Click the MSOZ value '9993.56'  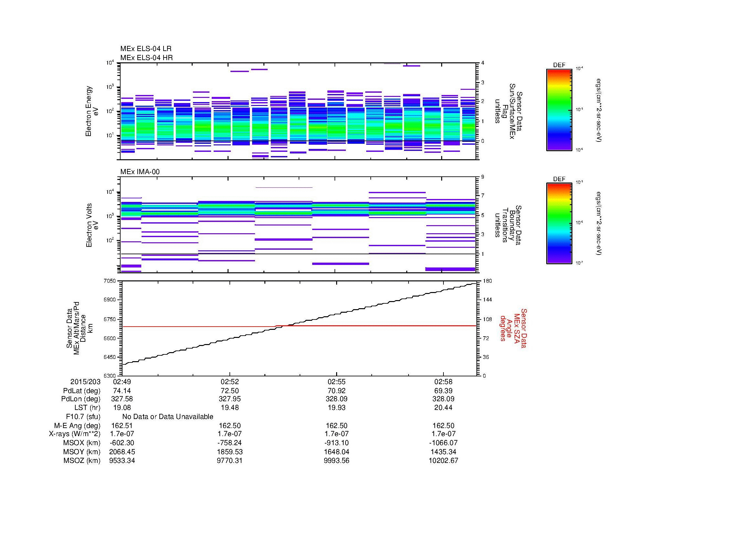tap(336, 461)
